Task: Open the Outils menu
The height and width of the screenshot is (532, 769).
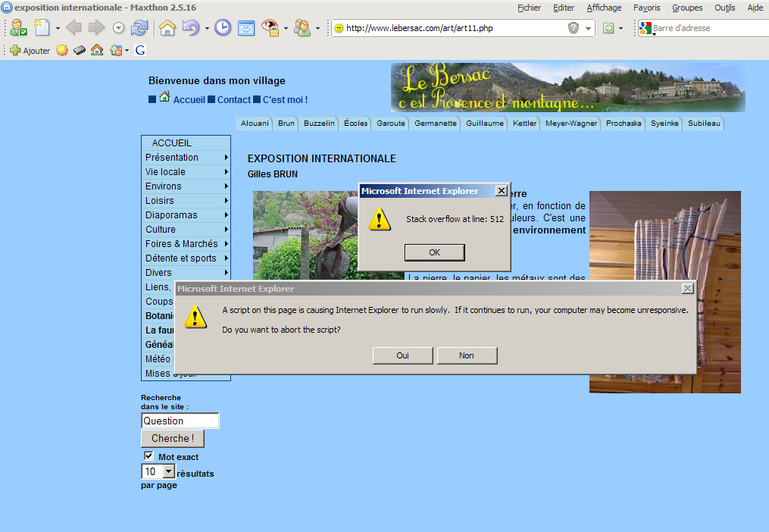Action: point(725,8)
